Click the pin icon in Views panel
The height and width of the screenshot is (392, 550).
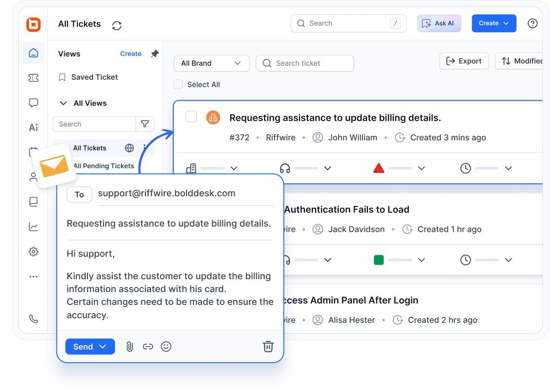pyautogui.click(x=155, y=54)
